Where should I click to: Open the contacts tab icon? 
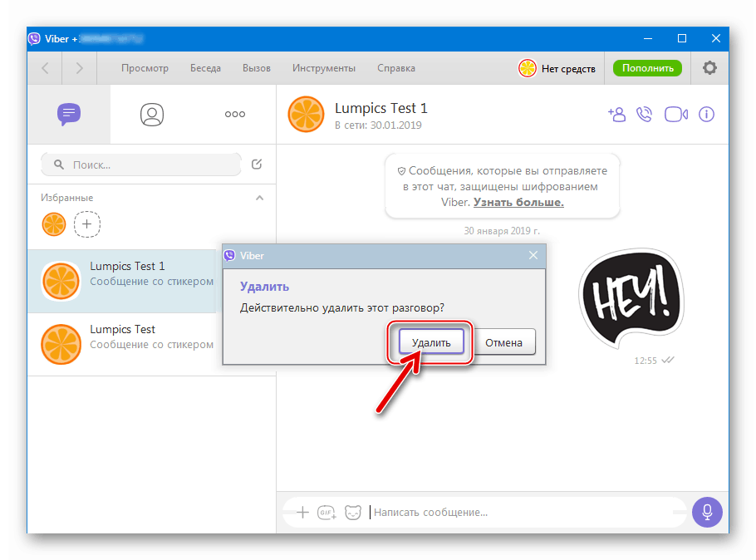152,115
